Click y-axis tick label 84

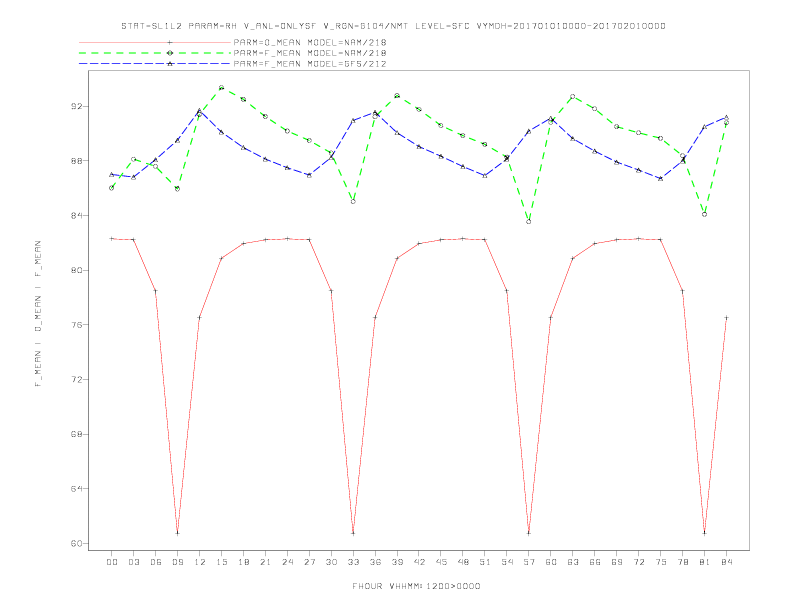coord(76,216)
